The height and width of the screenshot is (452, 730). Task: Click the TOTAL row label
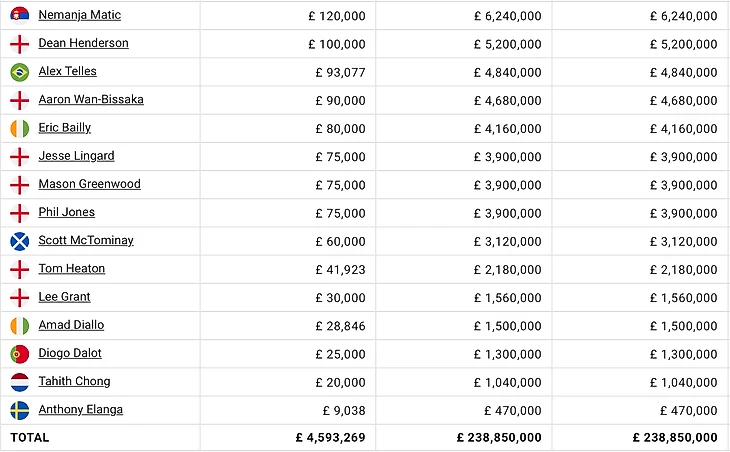click(x=30, y=438)
